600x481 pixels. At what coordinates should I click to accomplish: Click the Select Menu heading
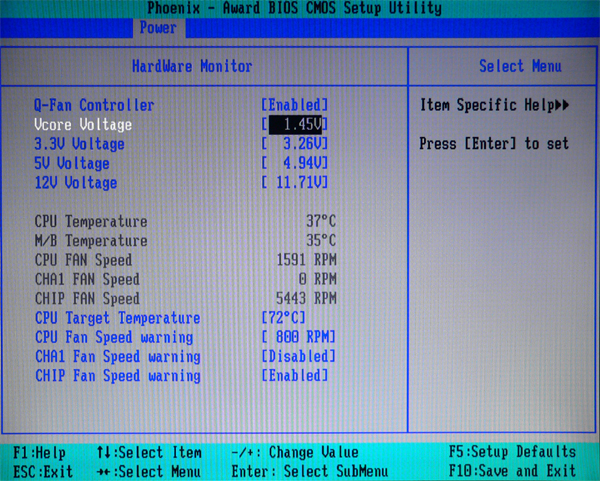(x=520, y=67)
